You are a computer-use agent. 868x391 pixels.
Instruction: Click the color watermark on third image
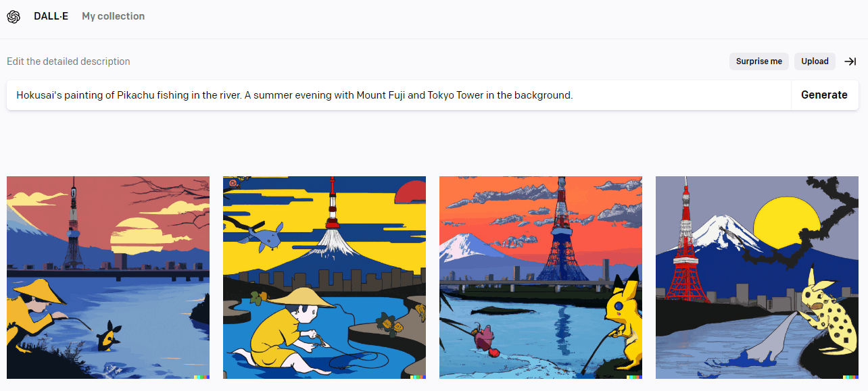click(x=634, y=377)
